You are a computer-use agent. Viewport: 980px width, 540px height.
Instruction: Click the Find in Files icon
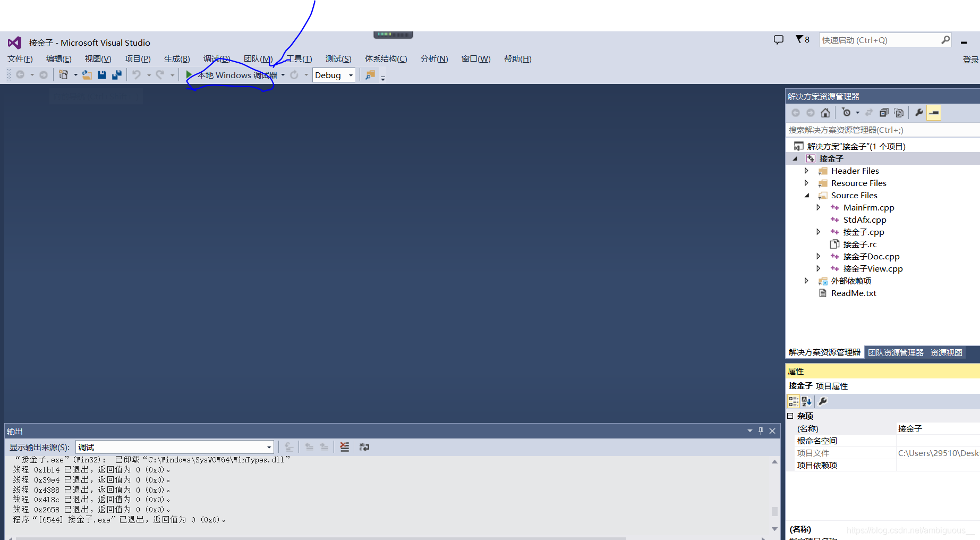point(370,75)
